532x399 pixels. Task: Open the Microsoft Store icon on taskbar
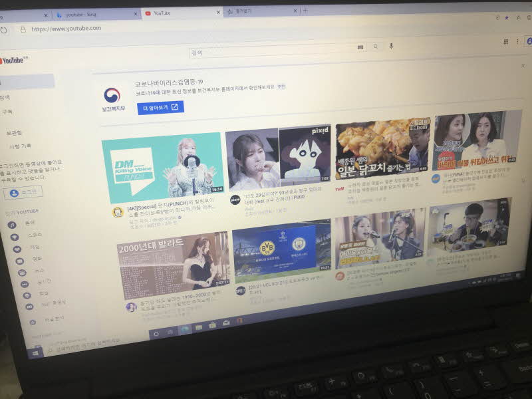[x=212, y=325]
